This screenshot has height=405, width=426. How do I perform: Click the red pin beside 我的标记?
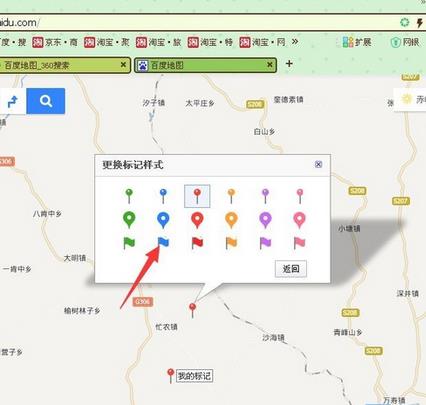tap(171, 376)
